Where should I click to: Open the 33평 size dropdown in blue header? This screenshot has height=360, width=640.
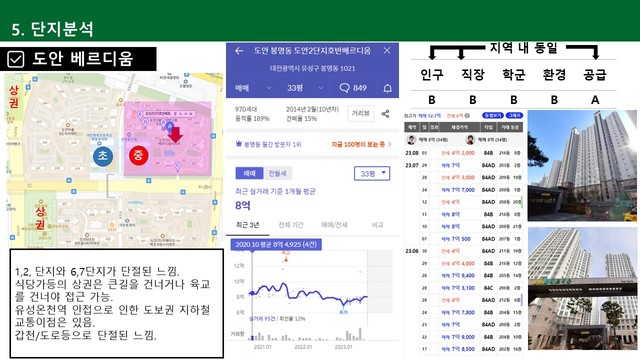tap(305, 88)
